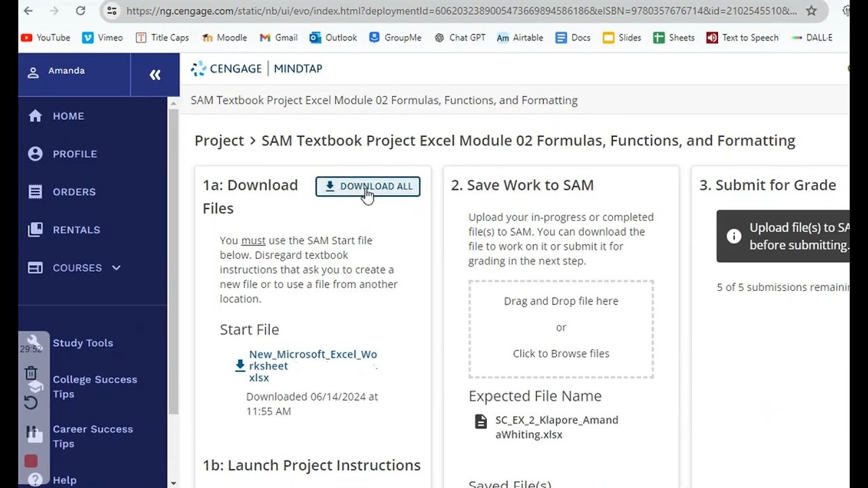Open the Docs bookmark
This screenshot has height=488, width=868.
(x=573, y=37)
